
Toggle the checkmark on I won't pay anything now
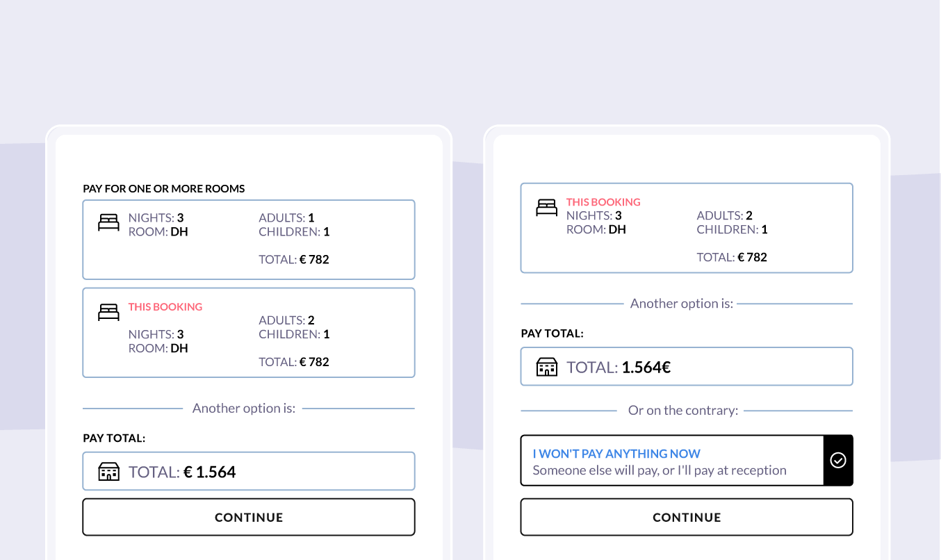[x=838, y=460]
